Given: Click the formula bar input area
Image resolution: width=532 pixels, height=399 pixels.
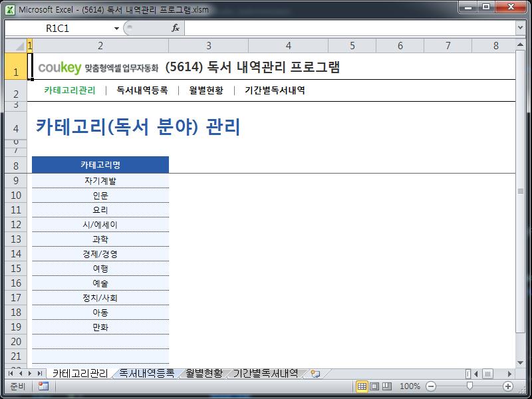Looking at the screenshot, I should click(350, 28).
